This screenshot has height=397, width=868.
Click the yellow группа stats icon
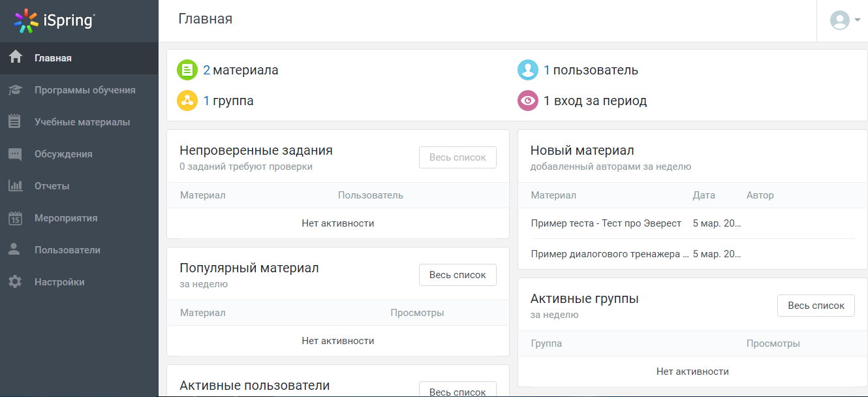[187, 101]
